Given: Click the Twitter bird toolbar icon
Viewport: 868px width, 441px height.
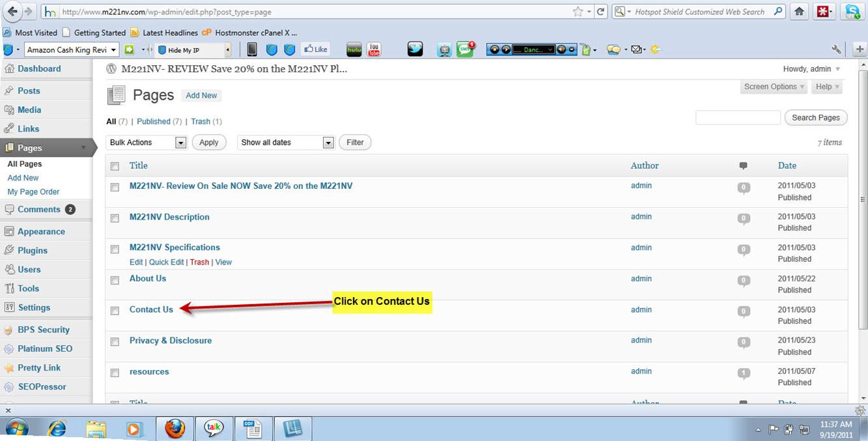Looking at the screenshot, I should click(415, 50).
